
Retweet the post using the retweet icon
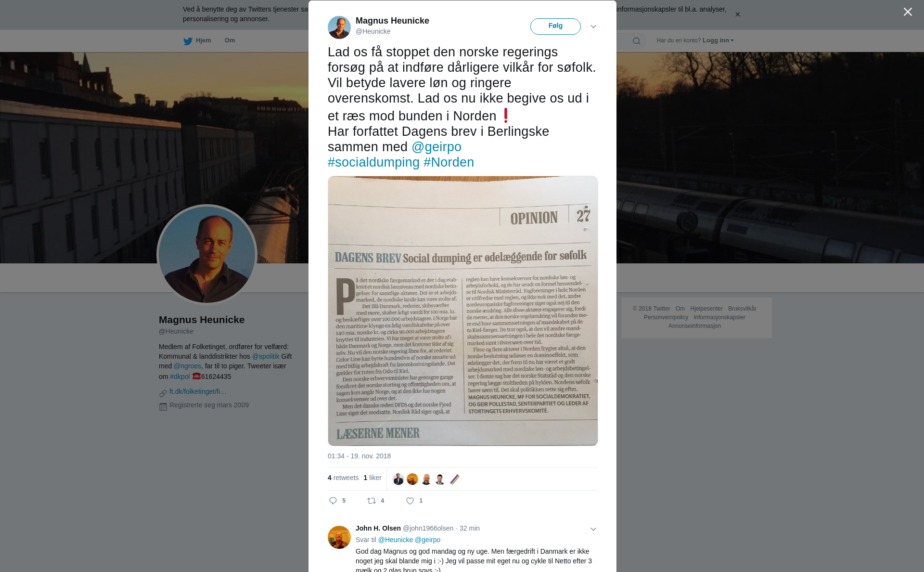[372, 501]
